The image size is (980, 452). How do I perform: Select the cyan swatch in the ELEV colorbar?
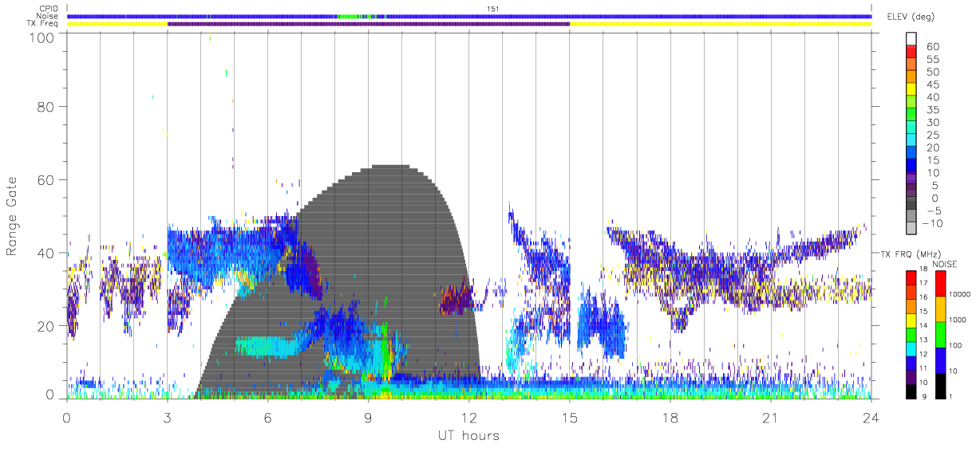tap(911, 139)
